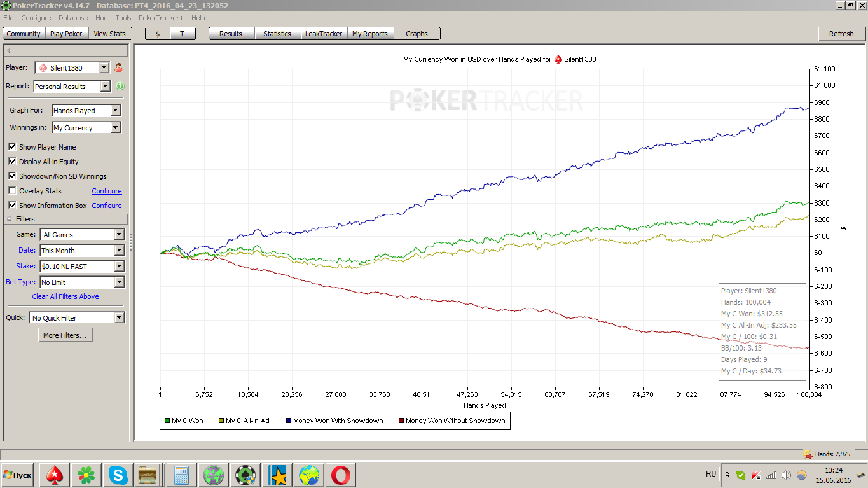
Task: Click the olive My C All-In Adj legend swatch
Action: tap(221, 421)
